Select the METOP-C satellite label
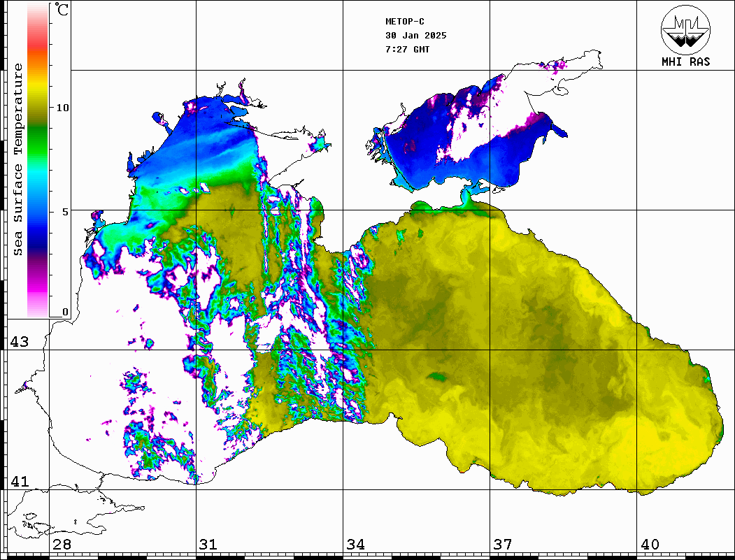 point(405,22)
